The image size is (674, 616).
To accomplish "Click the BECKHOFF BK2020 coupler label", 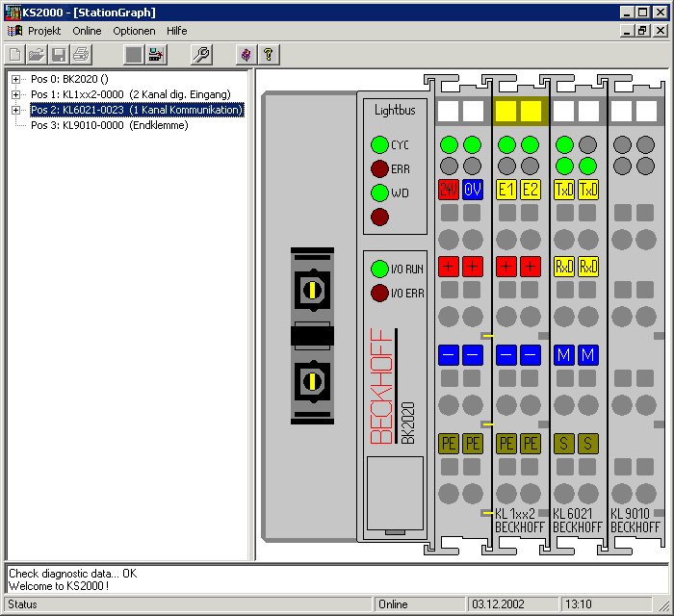I will [x=393, y=387].
